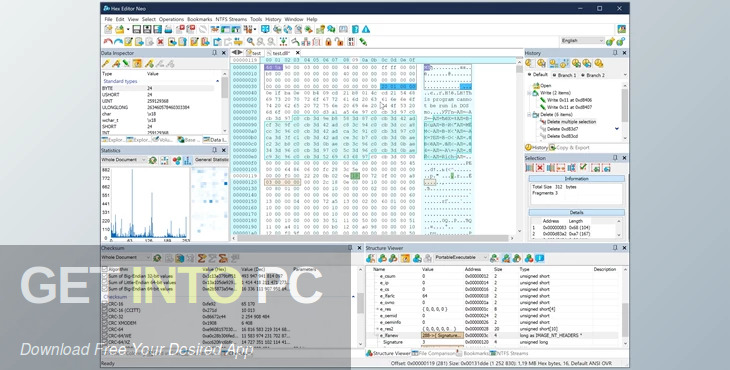Click first icon in Structure Viewer toolbar
Image resolution: width=730 pixels, height=370 pixels.
pos(371,258)
